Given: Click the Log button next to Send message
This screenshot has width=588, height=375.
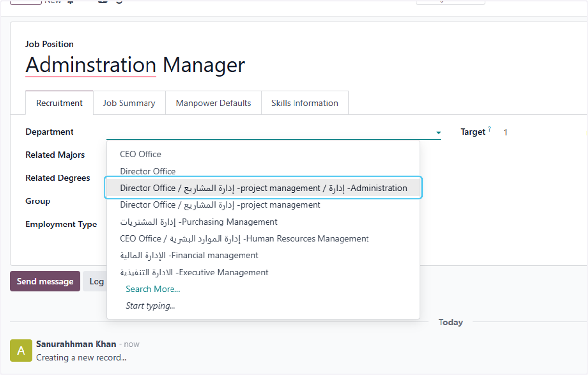Looking at the screenshot, I should point(95,281).
